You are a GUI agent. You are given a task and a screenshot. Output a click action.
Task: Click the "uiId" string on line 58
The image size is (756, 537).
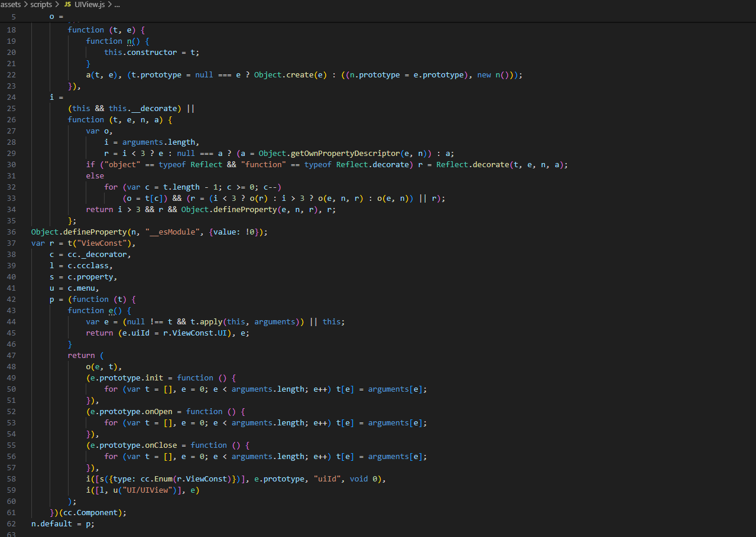(x=327, y=479)
